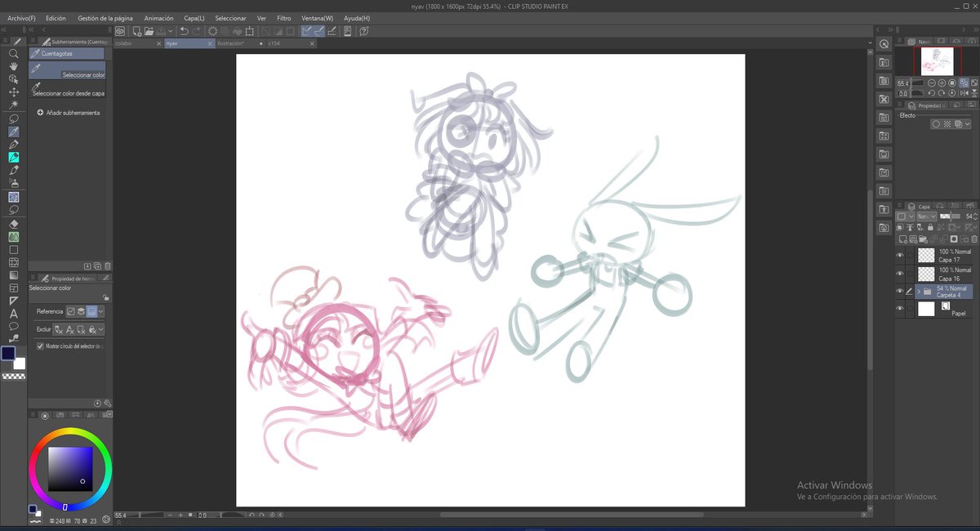Duplicate subtool icon in Sub Tool panel
This screenshot has height=531, width=980.
point(97,265)
